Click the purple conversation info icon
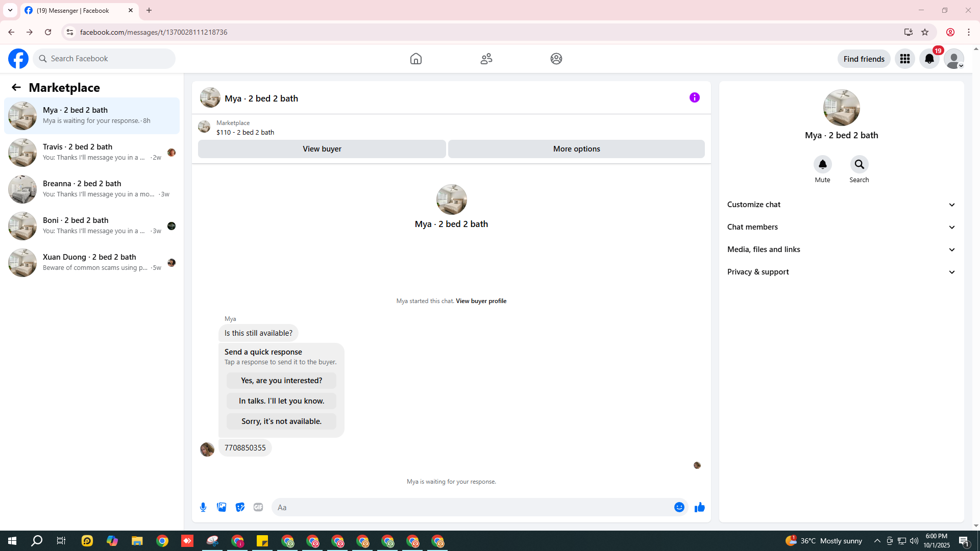 pos(694,97)
